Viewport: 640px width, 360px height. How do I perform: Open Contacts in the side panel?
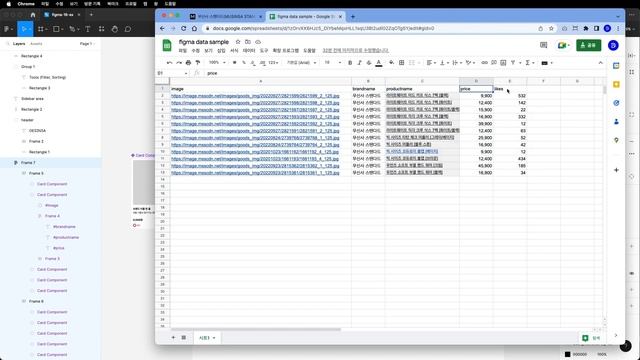coord(616,122)
